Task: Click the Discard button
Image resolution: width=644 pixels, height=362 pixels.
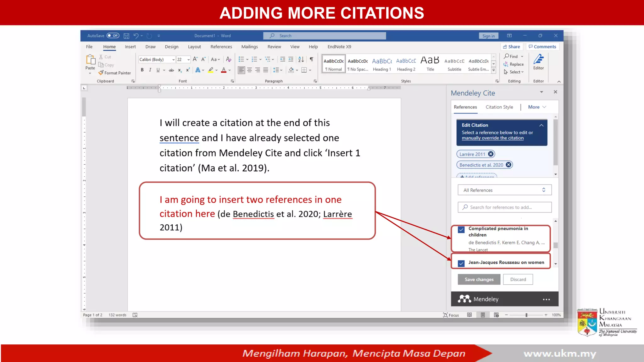Action: pyautogui.click(x=518, y=279)
